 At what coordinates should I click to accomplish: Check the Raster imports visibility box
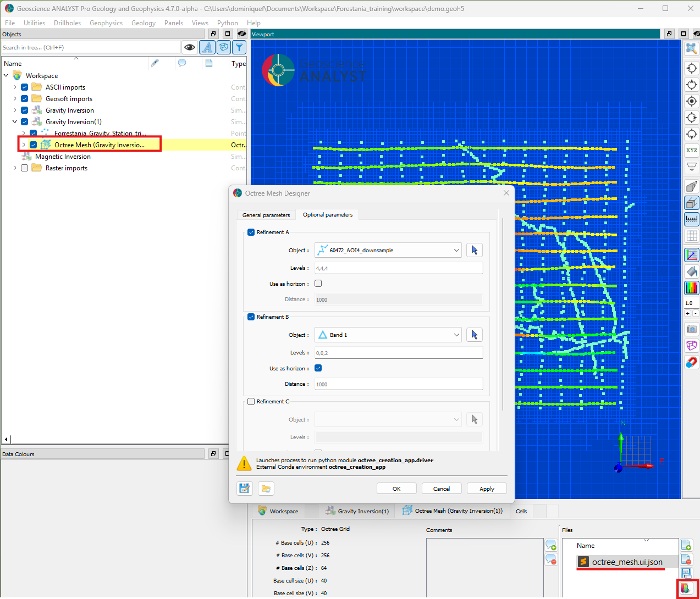point(25,168)
